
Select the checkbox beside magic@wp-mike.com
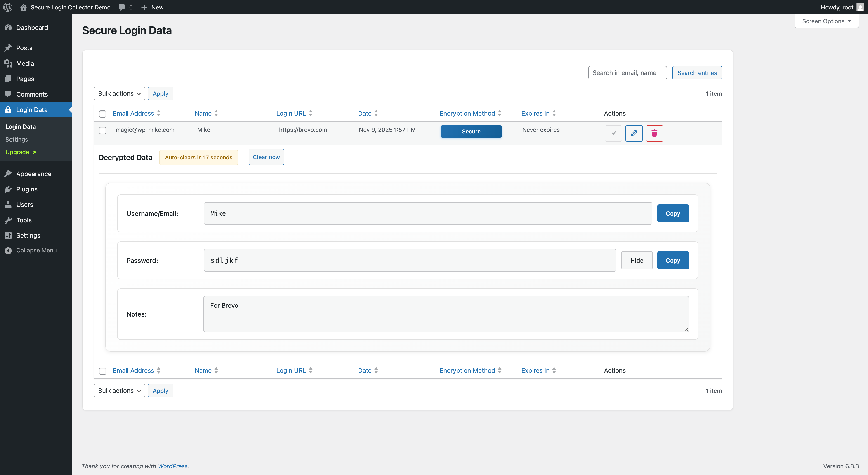click(x=102, y=130)
